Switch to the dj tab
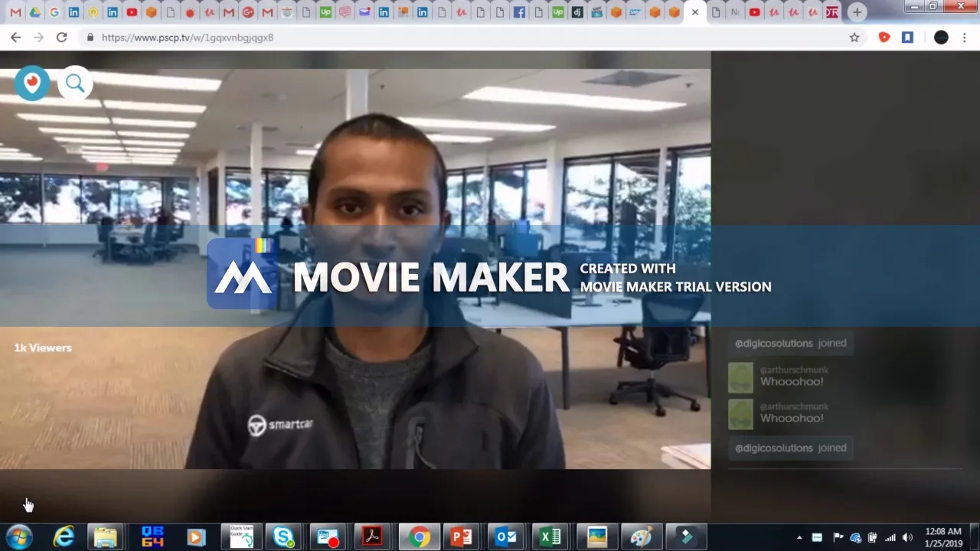 pos(577,12)
